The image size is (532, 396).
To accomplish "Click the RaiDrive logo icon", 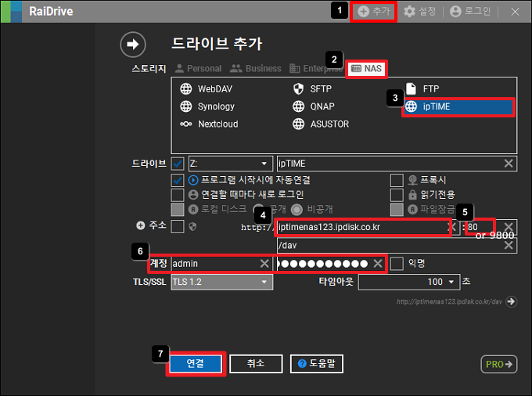I will (11, 12).
